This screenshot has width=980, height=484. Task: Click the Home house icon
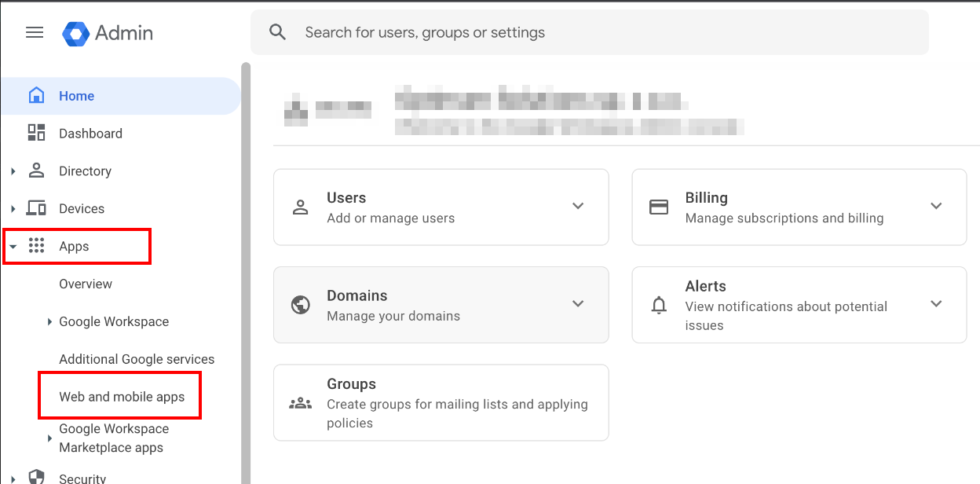pyautogui.click(x=36, y=96)
